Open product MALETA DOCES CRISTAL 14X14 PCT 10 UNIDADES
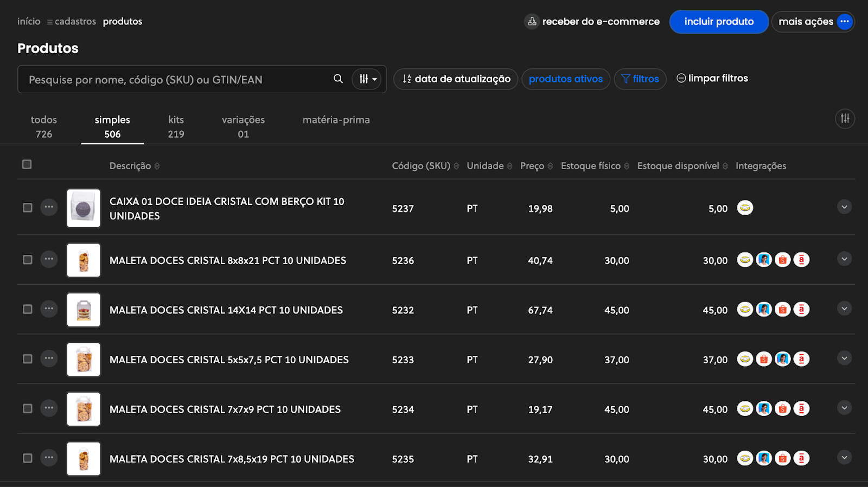Viewport: 868px width, 487px height. [x=226, y=310]
